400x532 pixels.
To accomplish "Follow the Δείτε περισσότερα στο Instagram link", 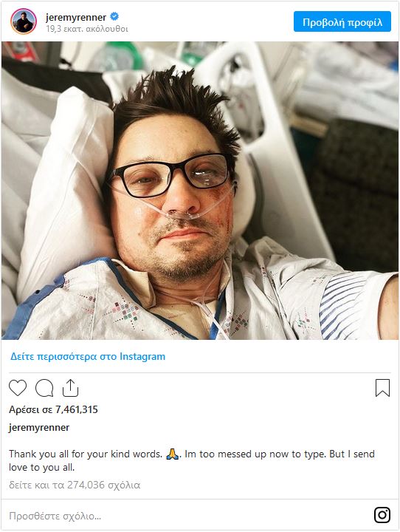I will coord(88,357).
